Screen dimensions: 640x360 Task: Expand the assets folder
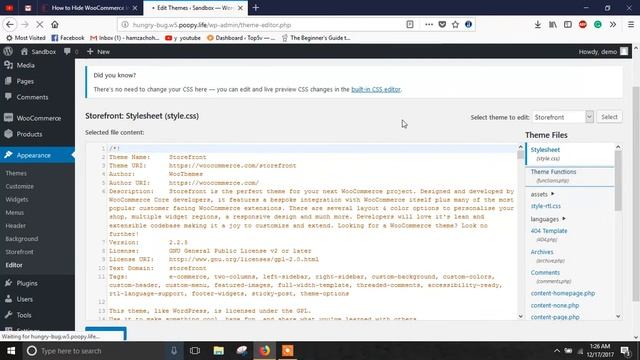[542, 194]
